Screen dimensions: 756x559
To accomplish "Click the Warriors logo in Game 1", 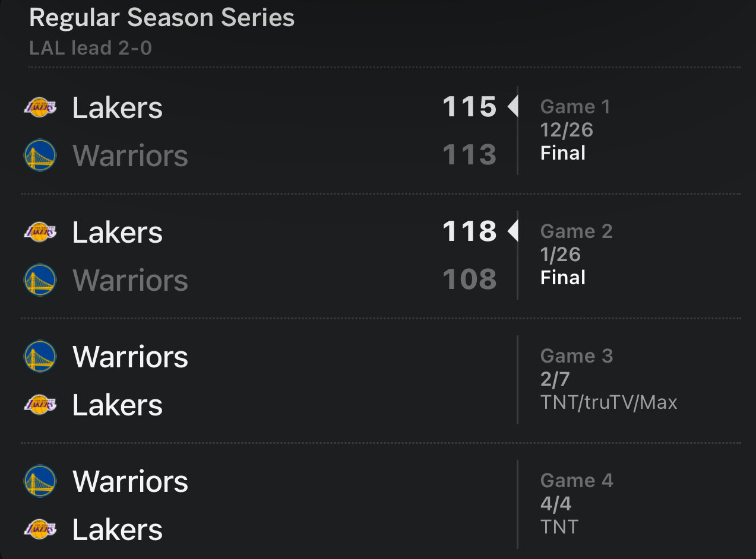I will (x=40, y=155).
